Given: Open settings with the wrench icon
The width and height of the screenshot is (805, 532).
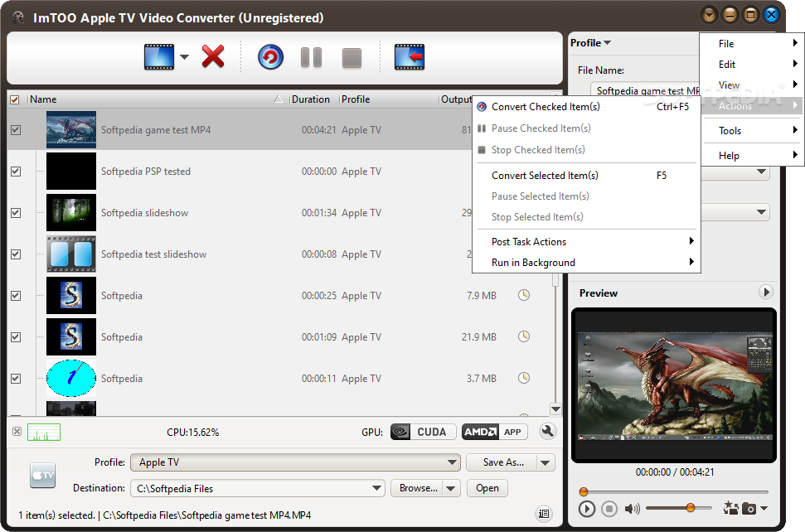Looking at the screenshot, I should pyautogui.click(x=548, y=432).
